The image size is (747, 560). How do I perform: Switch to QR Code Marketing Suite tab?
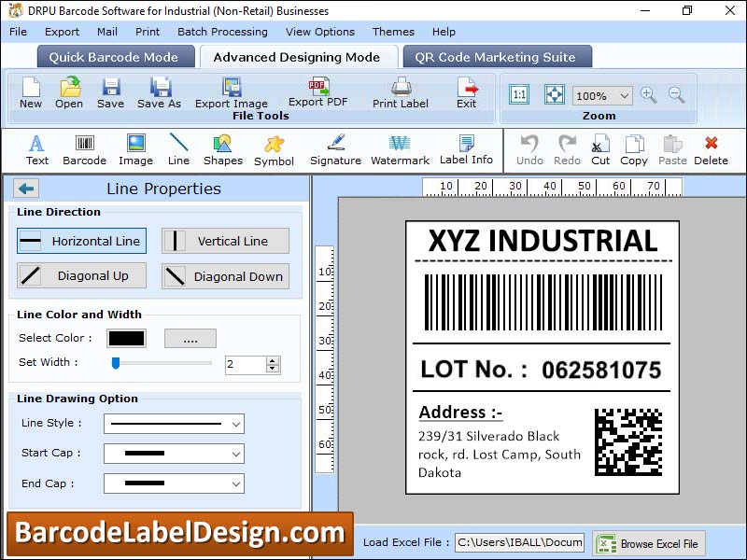[497, 56]
